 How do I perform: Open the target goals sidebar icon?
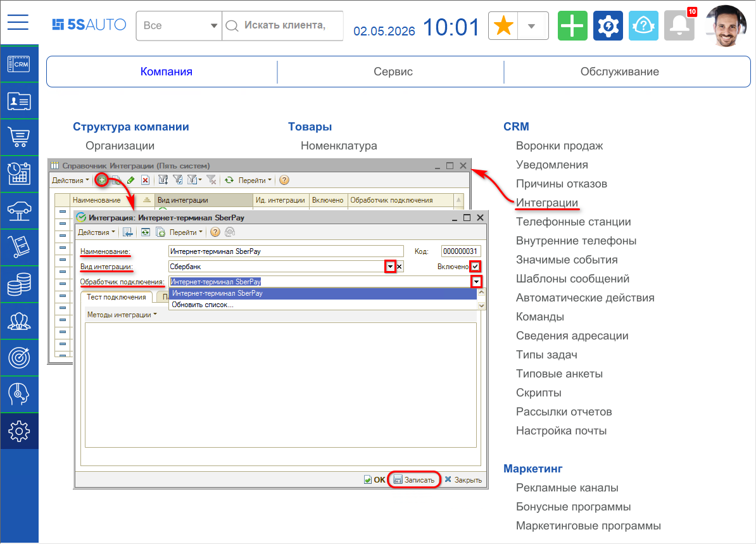pos(19,357)
